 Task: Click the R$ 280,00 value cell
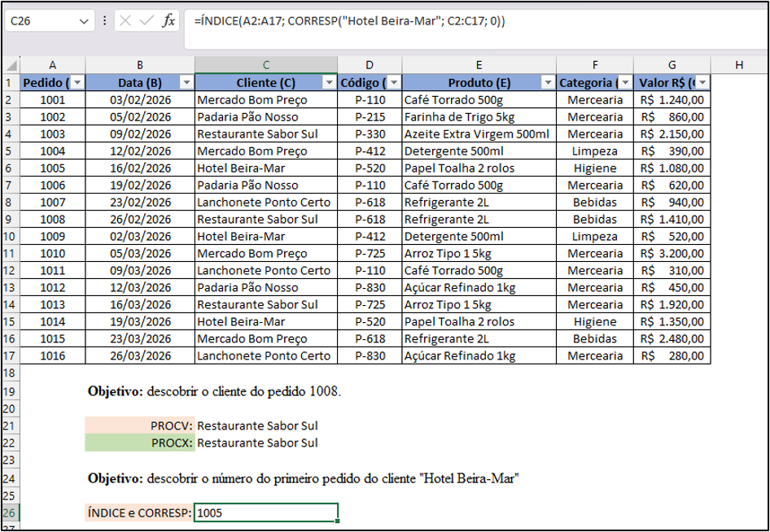point(672,355)
